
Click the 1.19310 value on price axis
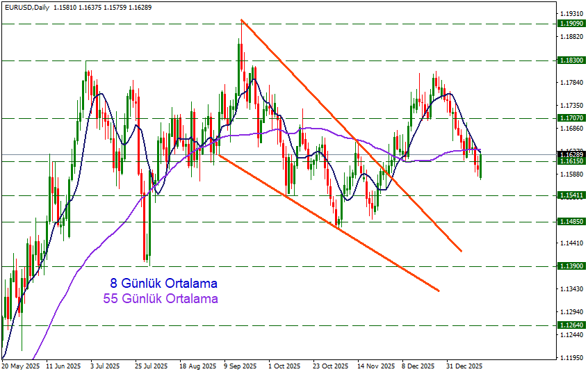(x=571, y=14)
